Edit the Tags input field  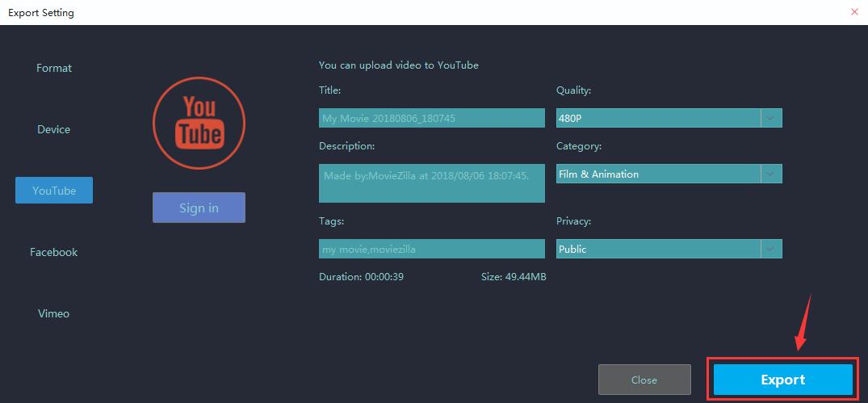click(432, 249)
